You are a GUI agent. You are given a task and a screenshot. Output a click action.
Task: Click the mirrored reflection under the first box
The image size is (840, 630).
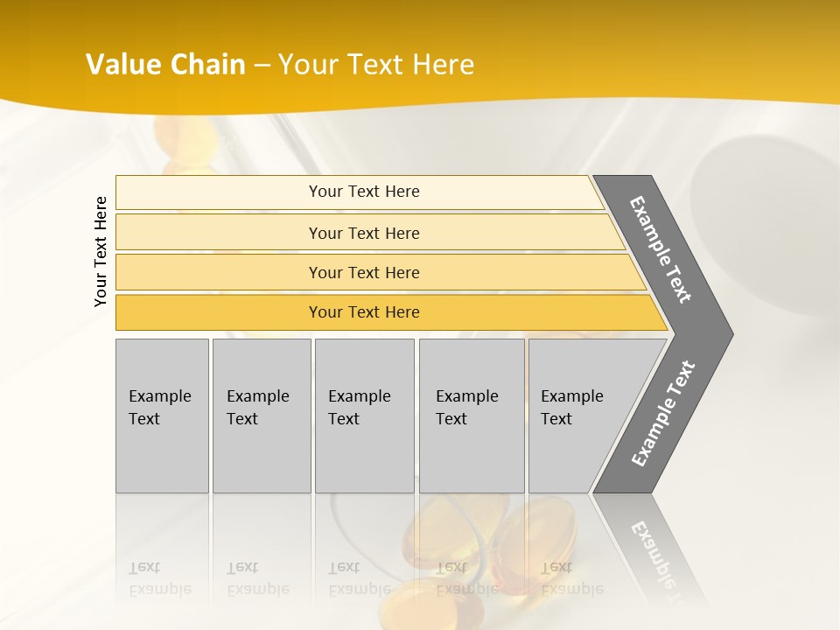click(162, 577)
